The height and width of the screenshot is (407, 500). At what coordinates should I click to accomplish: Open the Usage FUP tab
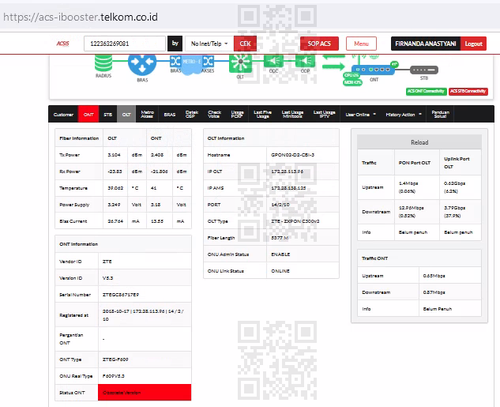point(237,114)
